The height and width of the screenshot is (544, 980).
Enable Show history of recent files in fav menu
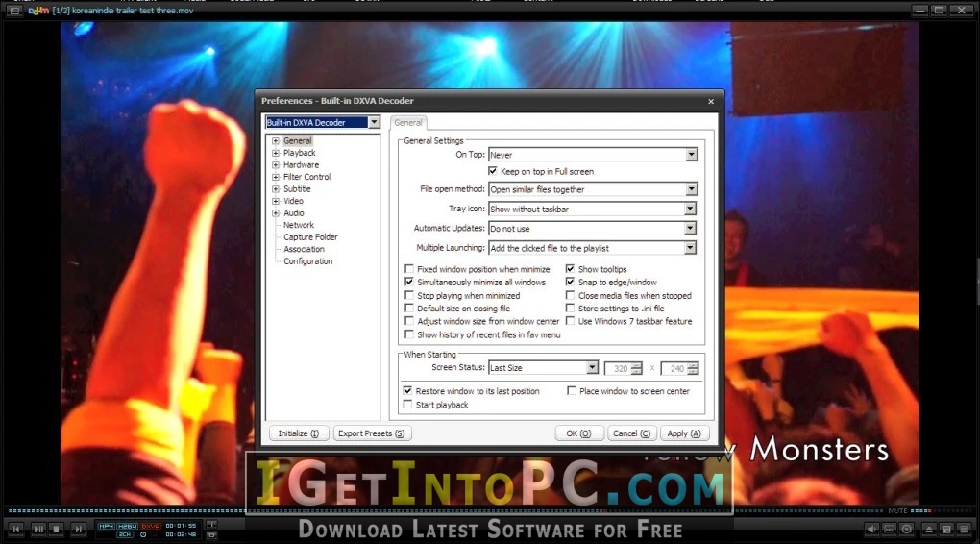click(409, 334)
